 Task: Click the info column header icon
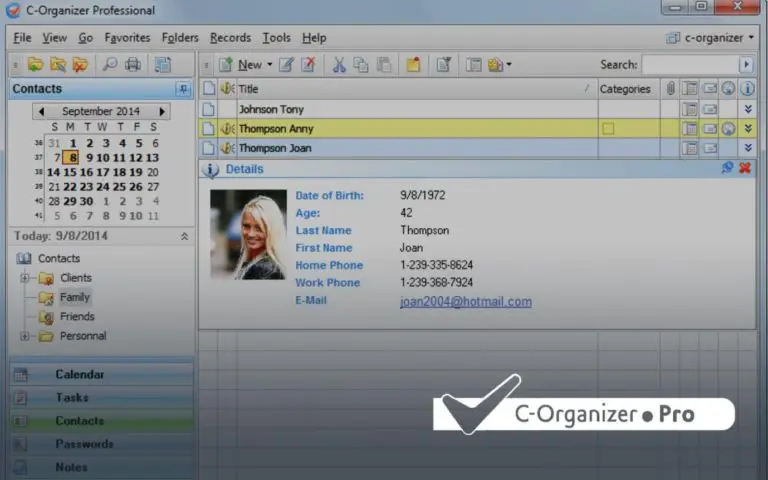(x=747, y=89)
